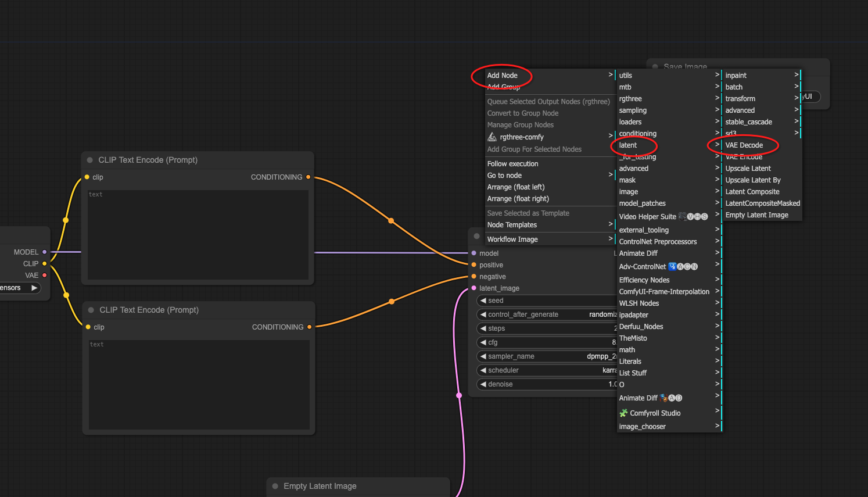Select Upscale Latent By menu entry
The height and width of the screenshot is (497, 868).
752,180
